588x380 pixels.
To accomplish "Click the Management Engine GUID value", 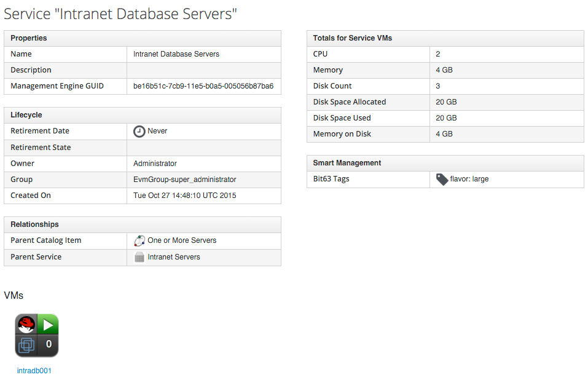I will pyautogui.click(x=203, y=86).
